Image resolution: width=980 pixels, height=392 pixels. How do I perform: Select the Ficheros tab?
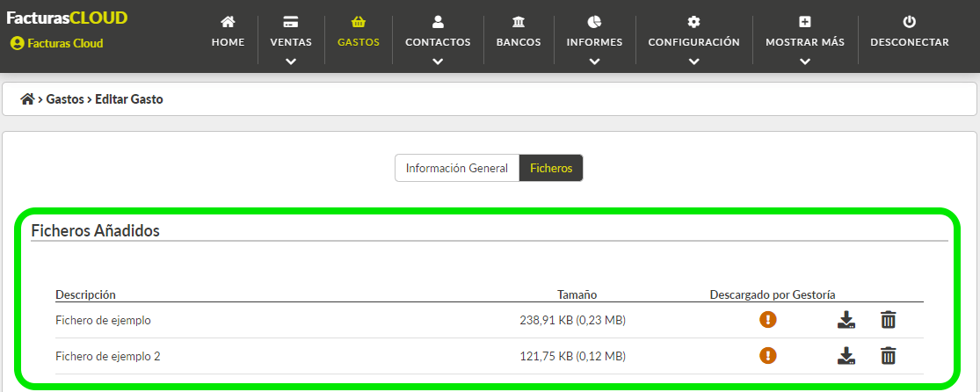point(551,168)
